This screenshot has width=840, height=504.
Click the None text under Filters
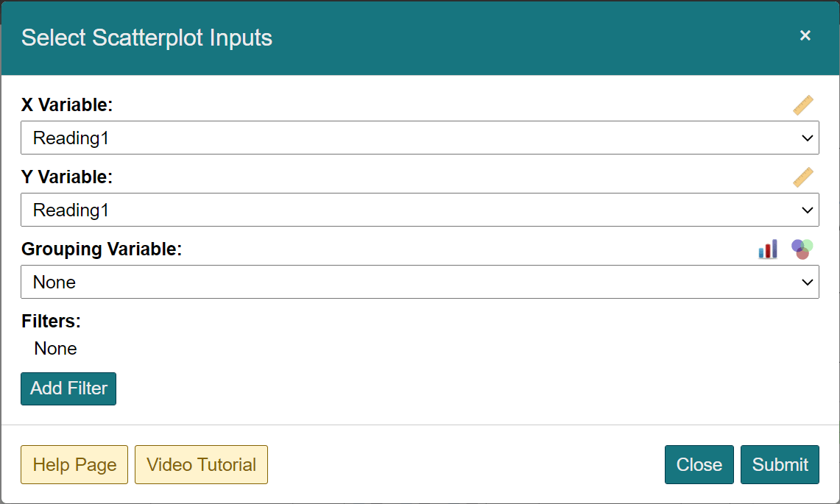(x=55, y=349)
